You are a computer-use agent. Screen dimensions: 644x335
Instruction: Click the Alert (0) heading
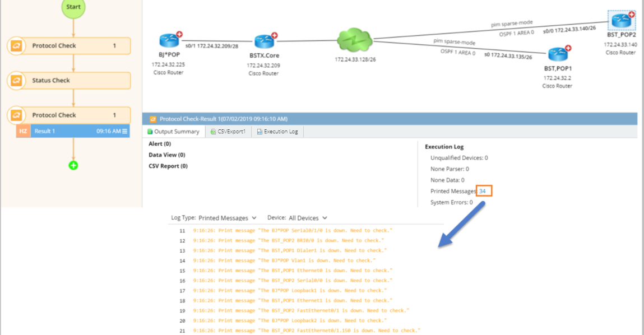160,144
